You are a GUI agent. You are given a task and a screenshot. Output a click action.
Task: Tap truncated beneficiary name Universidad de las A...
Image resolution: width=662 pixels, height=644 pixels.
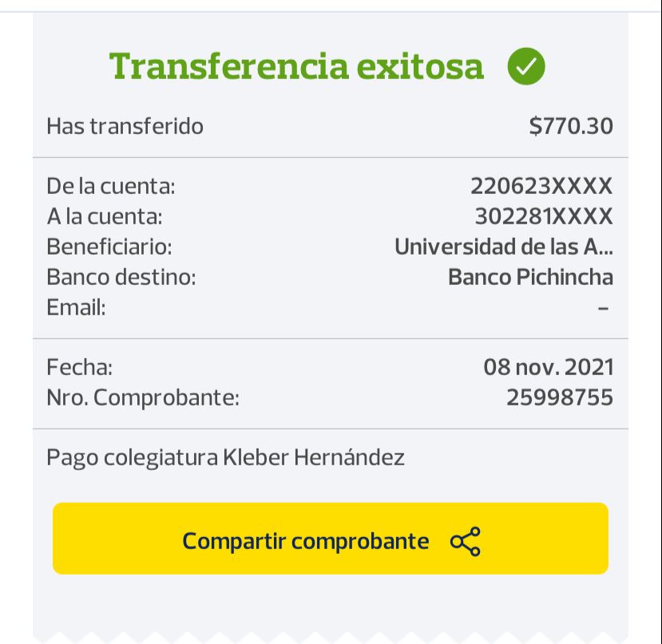coord(503,247)
